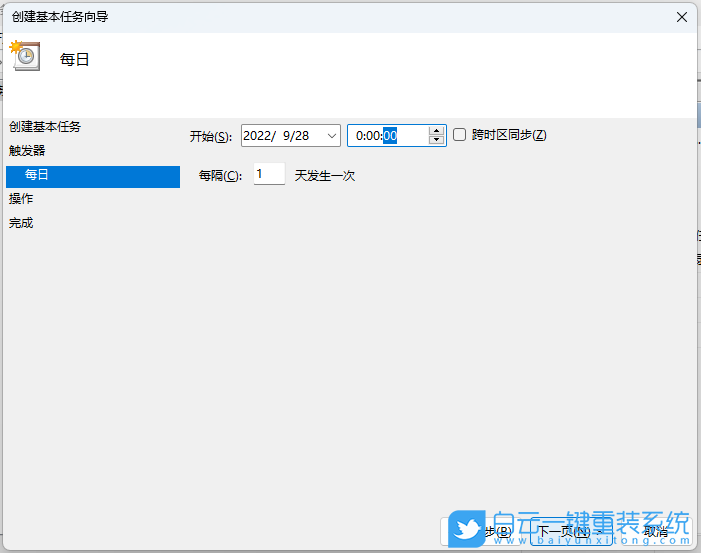Click the 下一页(N) next button
Screen dimensions: 701x553
tap(571, 532)
